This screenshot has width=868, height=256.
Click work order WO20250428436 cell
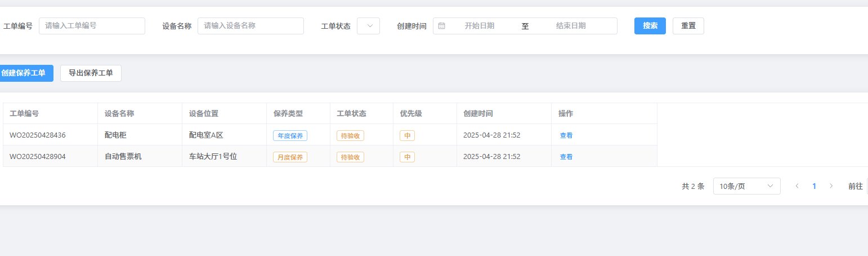click(x=38, y=135)
